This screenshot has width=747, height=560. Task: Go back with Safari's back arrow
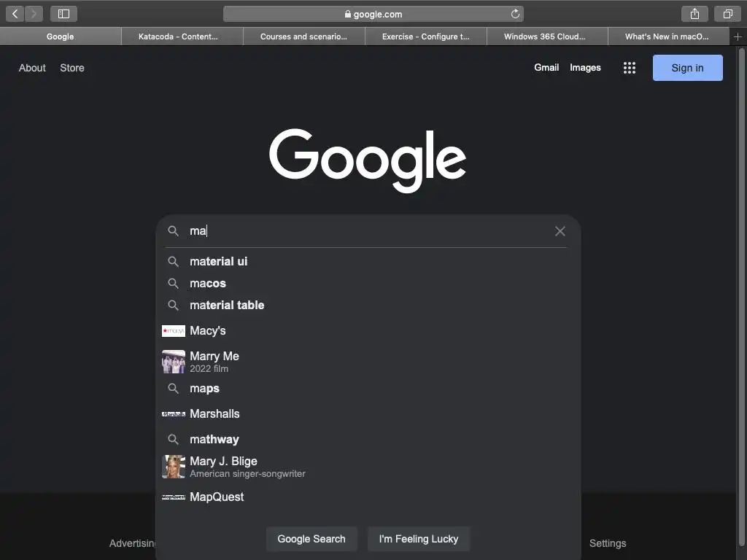15,14
